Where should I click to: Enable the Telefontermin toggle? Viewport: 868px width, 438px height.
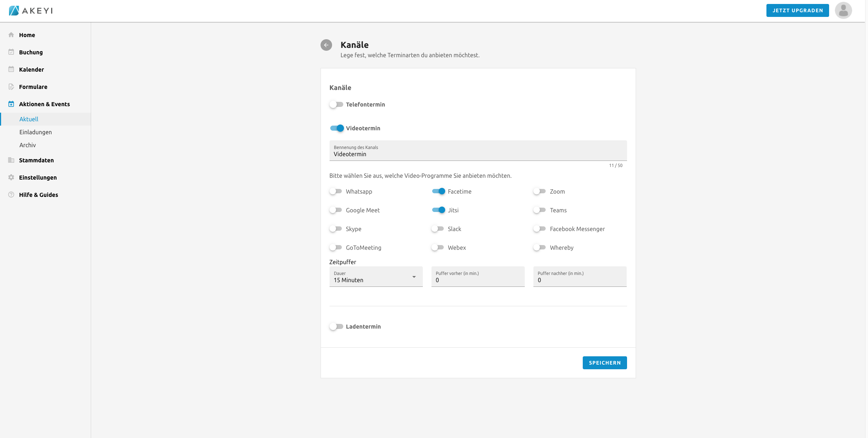tap(336, 104)
